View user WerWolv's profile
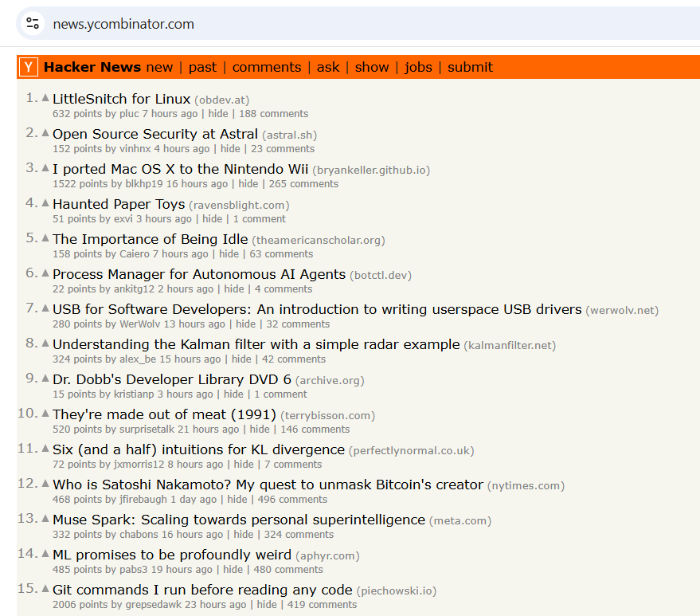Screen dimensions: 700x616 (x=139, y=324)
